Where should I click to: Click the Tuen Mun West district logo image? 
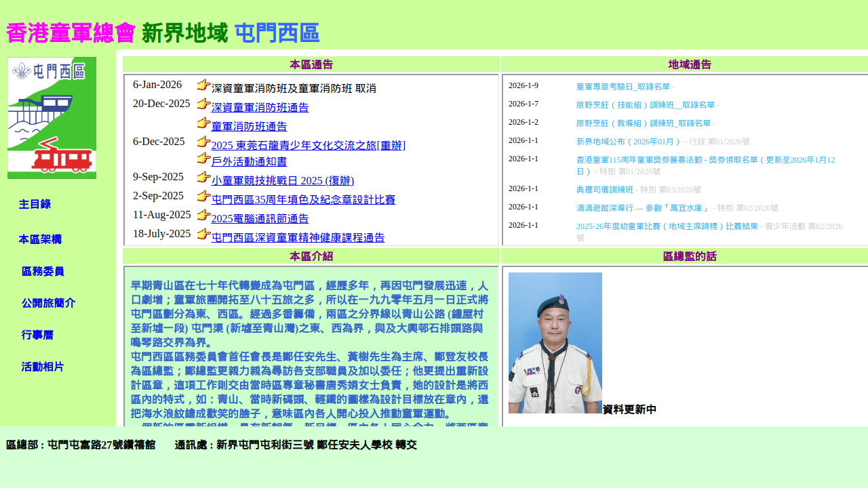click(52, 118)
